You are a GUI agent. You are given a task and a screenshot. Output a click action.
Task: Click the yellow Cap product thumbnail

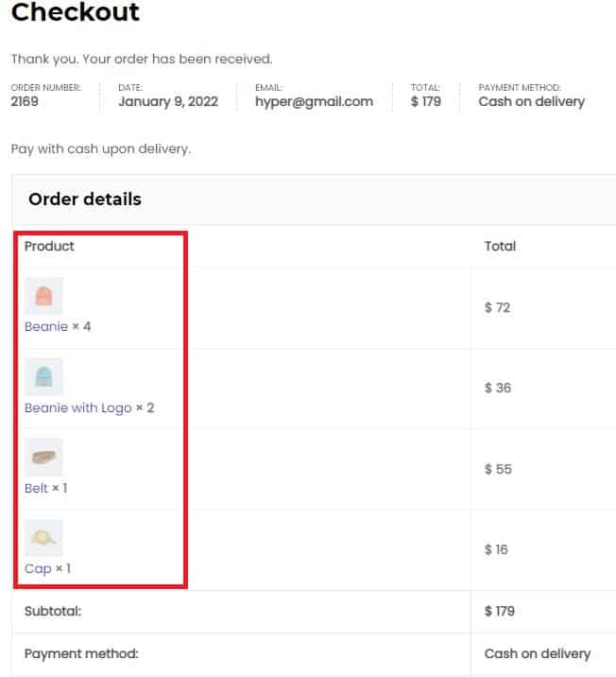43,538
